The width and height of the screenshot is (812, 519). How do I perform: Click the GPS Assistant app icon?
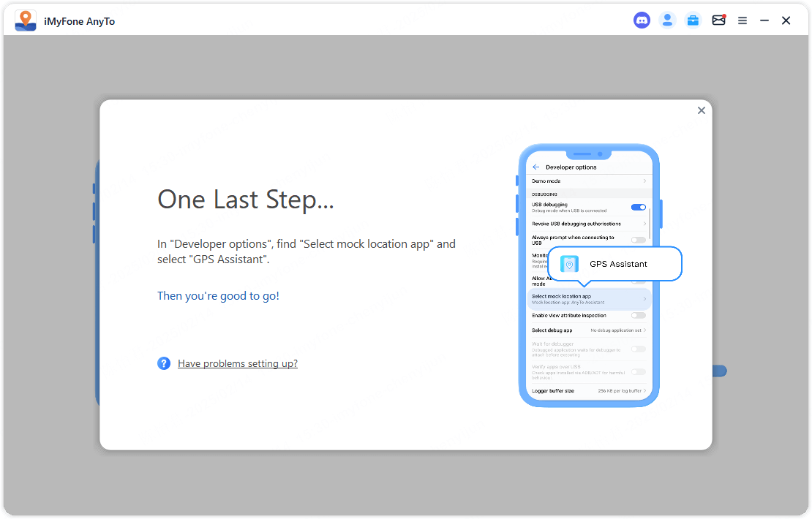click(x=569, y=264)
